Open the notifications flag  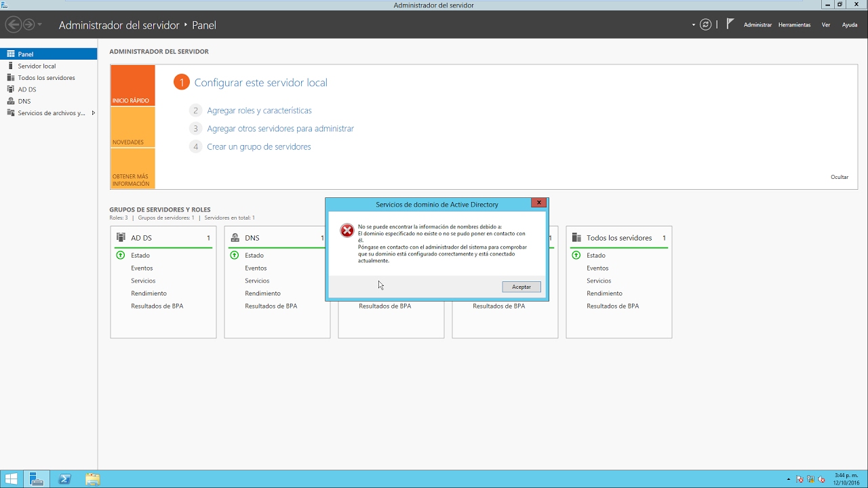[x=730, y=24]
